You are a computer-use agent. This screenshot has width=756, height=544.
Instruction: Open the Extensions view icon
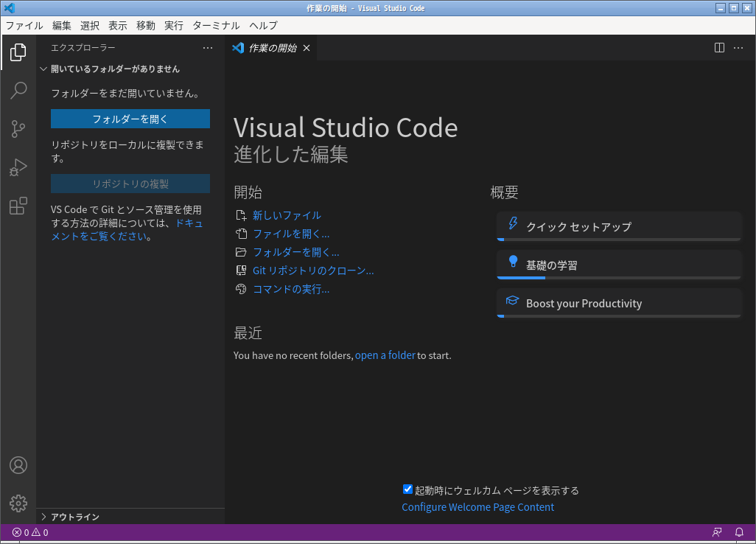(18, 206)
